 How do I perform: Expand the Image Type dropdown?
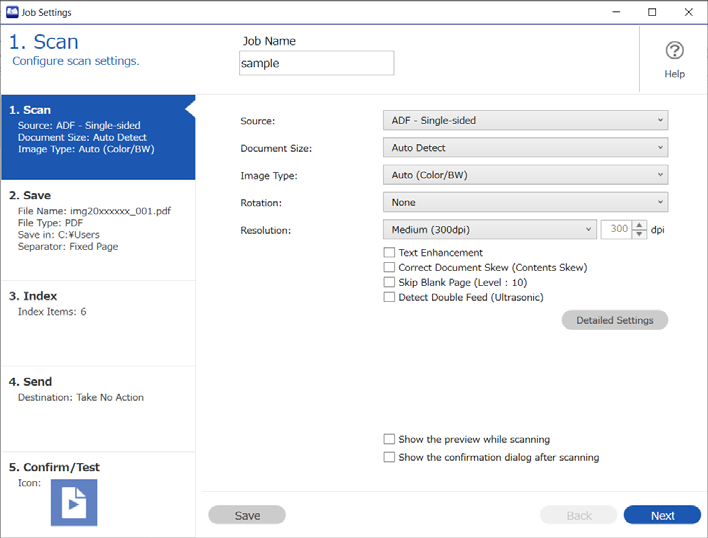pyautogui.click(x=525, y=175)
